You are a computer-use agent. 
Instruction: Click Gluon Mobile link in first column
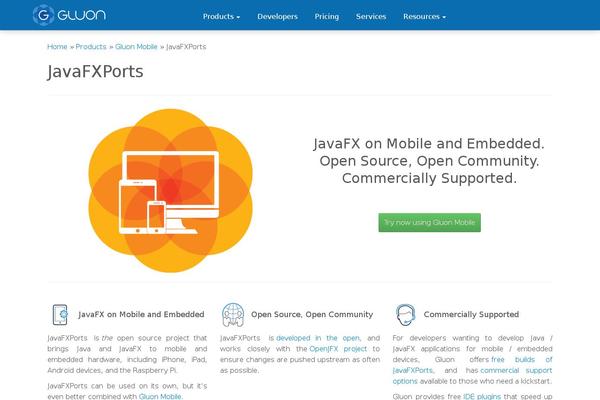click(160, 396)
